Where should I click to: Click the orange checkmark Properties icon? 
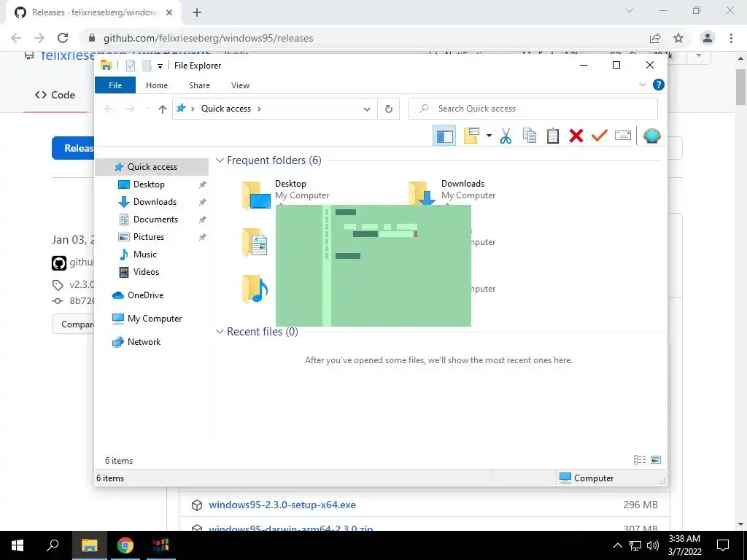(600, 136)
